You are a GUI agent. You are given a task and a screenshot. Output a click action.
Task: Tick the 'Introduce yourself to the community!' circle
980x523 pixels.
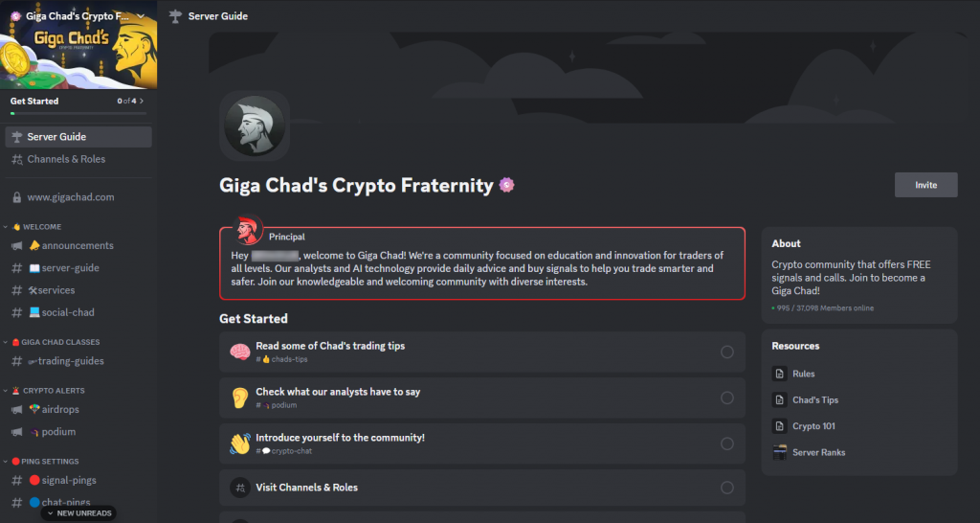[727, 443]
